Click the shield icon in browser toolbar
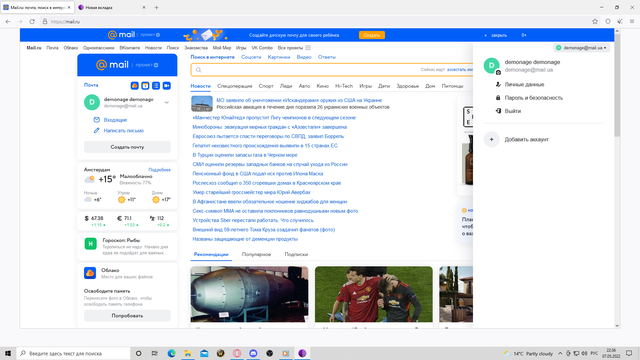Viewport: 640px width, 360px height. pyautogui.click(x=608, y=22)
